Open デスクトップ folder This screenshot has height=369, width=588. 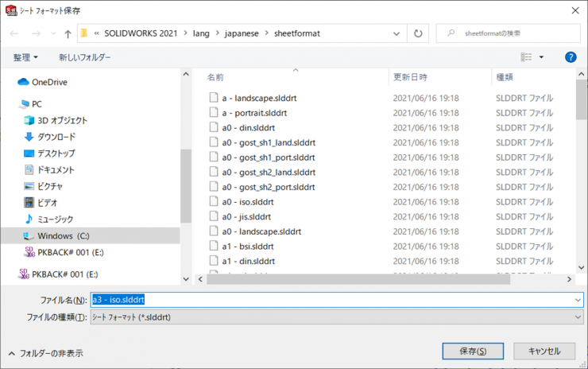click(x=49, y=153)
